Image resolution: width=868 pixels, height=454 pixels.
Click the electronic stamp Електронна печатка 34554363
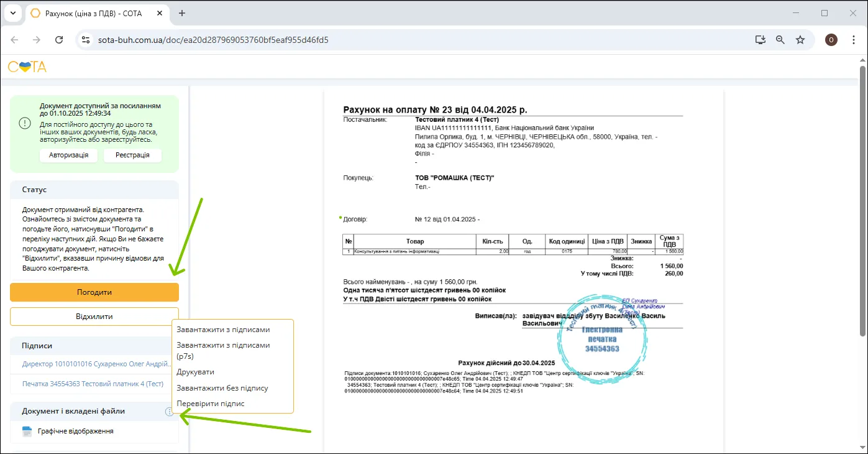coord(602,340)
